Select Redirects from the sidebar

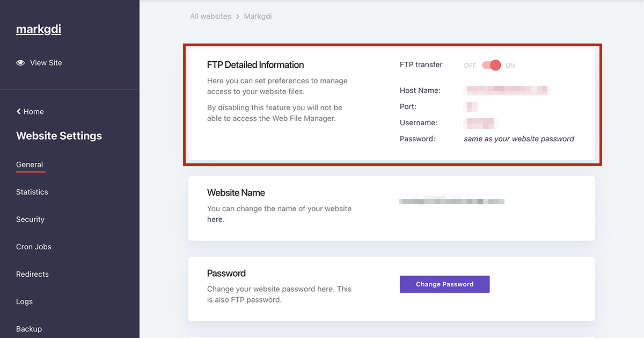pyautogui.click(x=32, y=275)
